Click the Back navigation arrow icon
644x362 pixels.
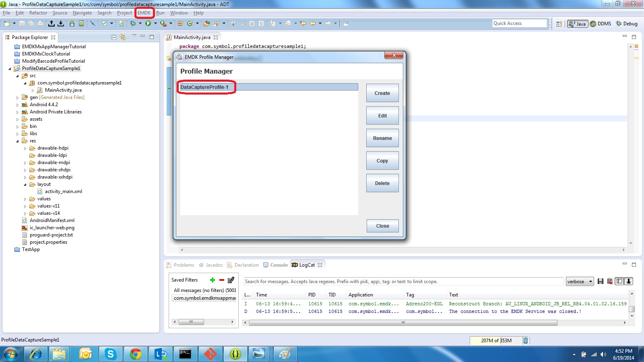[313, 23]
